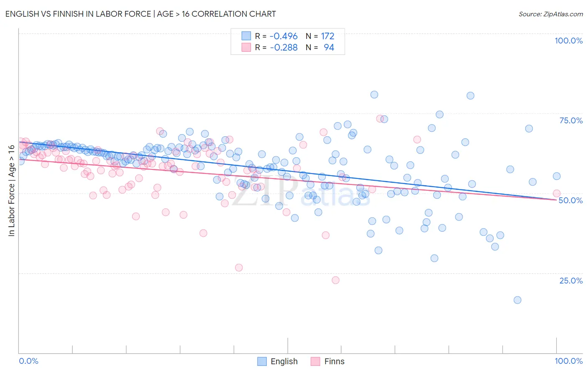588x373 pixels.
Task: Open the Source: ZipAtlas.com link
Action: tap(551, 14)
